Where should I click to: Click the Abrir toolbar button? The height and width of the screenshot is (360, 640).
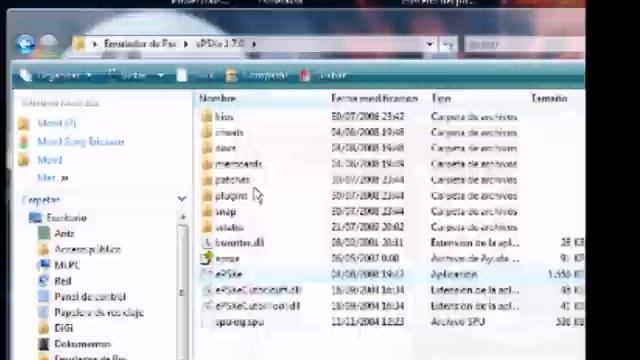195,76
